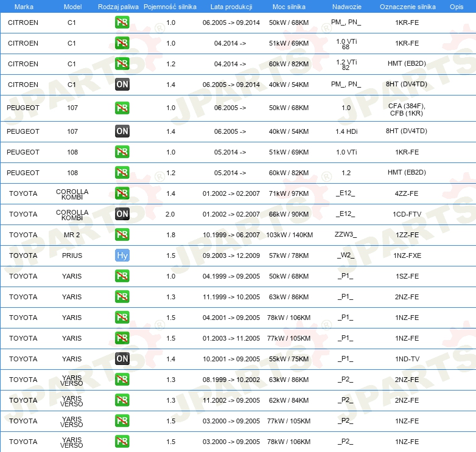Image resolution: width=476 pixels, height=452 pixels.
Task: Click the Lata produkcji column header
Action: pos(231,7)
